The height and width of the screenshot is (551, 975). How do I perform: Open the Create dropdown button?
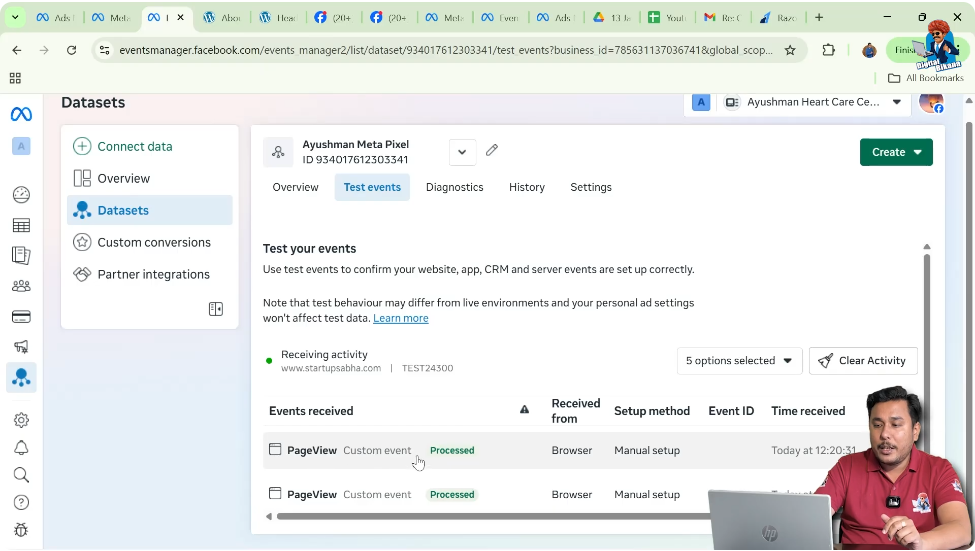[896, 152]
